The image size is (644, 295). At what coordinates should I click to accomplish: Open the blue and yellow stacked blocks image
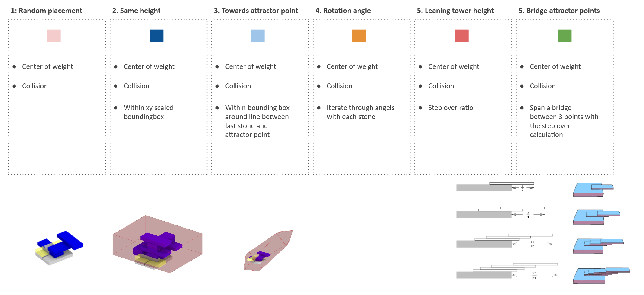coord(59,248)
